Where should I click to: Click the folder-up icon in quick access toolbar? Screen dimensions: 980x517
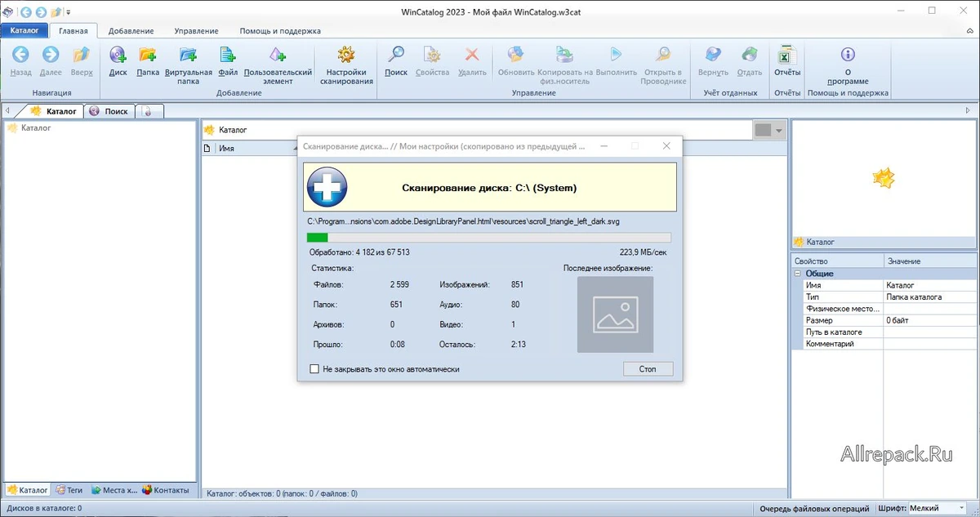[x=56, y=11]
